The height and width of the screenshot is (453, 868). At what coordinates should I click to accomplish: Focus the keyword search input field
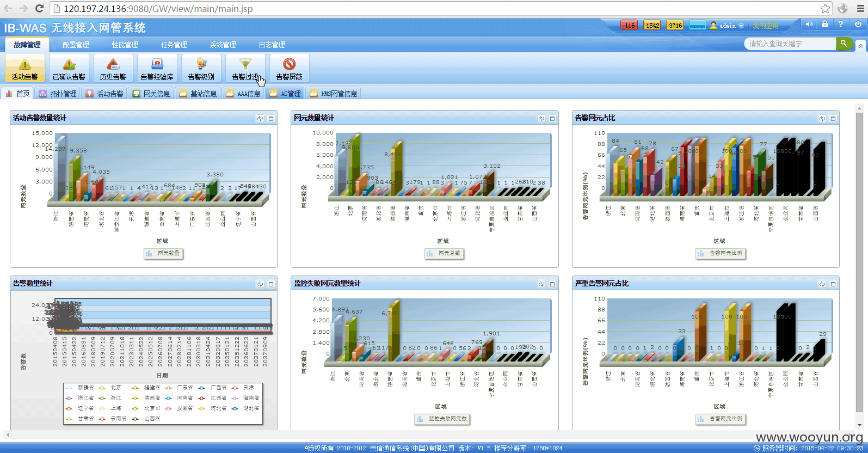tap(790, 44)
